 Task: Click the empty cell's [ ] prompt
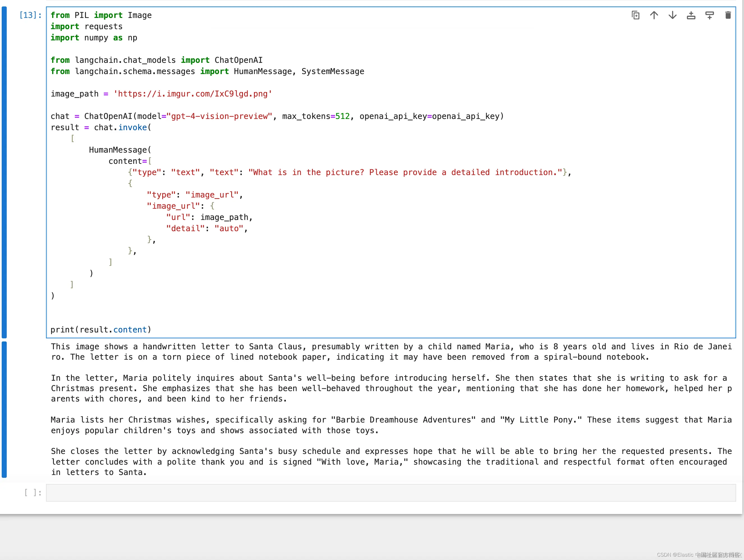tap(33, 493)
